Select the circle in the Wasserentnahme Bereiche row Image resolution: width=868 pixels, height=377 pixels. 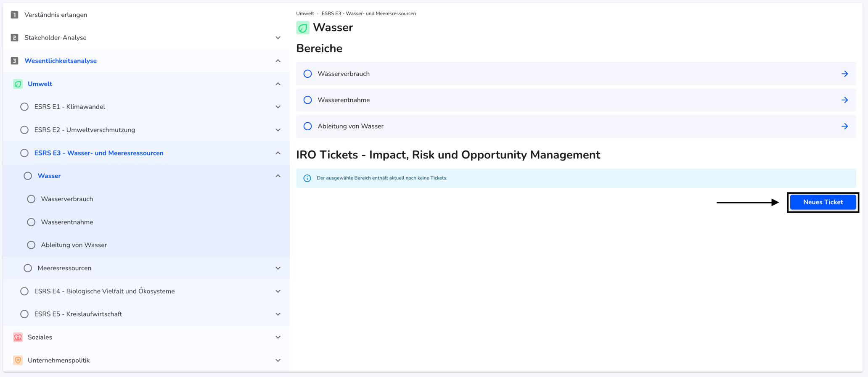pos(308,100)
